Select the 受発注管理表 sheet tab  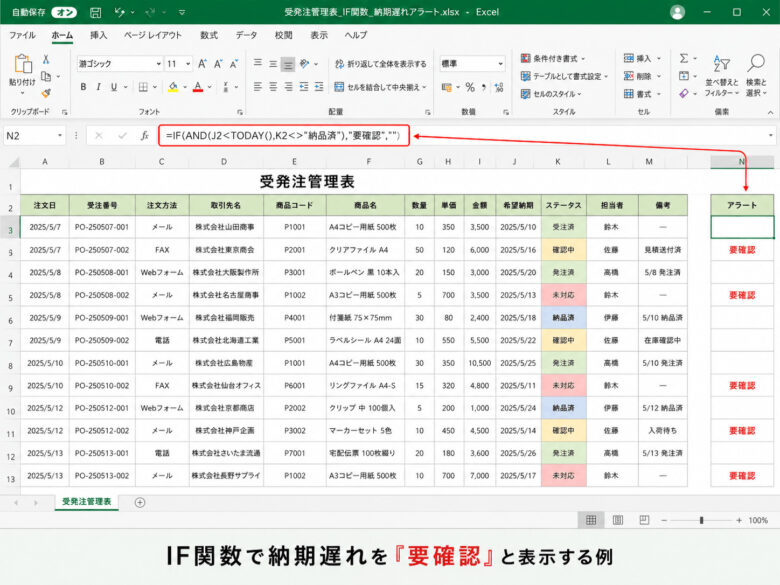click(x=87, y=501)
